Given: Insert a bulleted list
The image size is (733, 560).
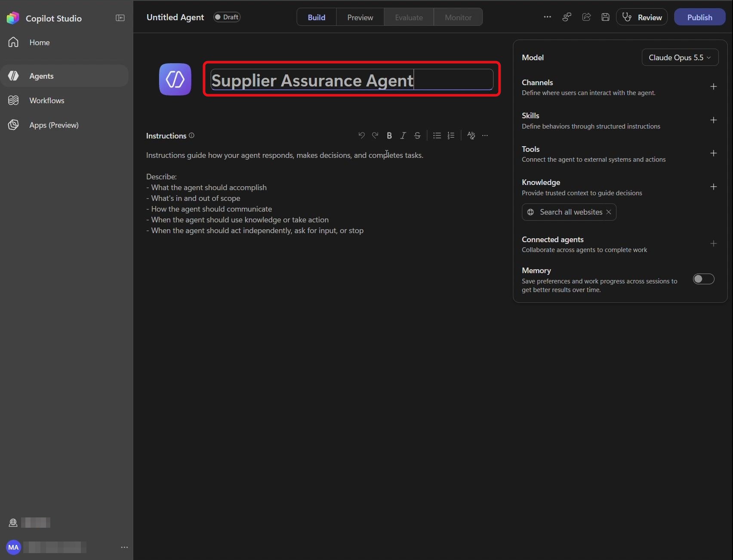Looking at the screenshot, I should tap(437, 135).
